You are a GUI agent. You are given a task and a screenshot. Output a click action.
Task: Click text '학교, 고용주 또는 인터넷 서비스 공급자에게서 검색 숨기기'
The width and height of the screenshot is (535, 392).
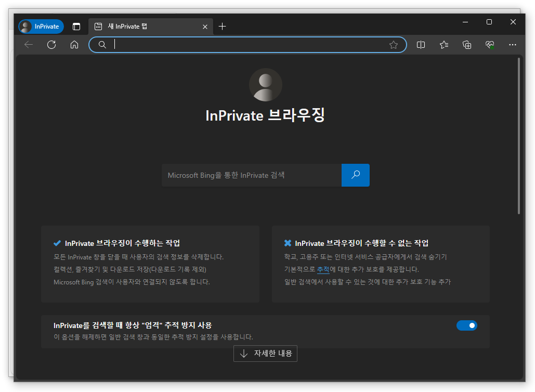click(366, 257)
